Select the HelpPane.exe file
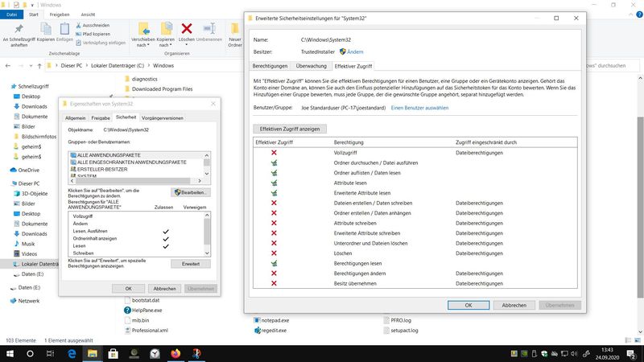Image resolution: width=644 pixels, height=362 pixels. click(147, 311)
